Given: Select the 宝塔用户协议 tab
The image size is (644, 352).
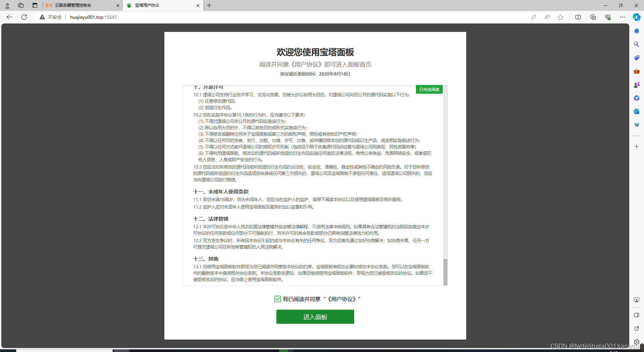Looking at the screenshot, I should (x=163, y=5).
